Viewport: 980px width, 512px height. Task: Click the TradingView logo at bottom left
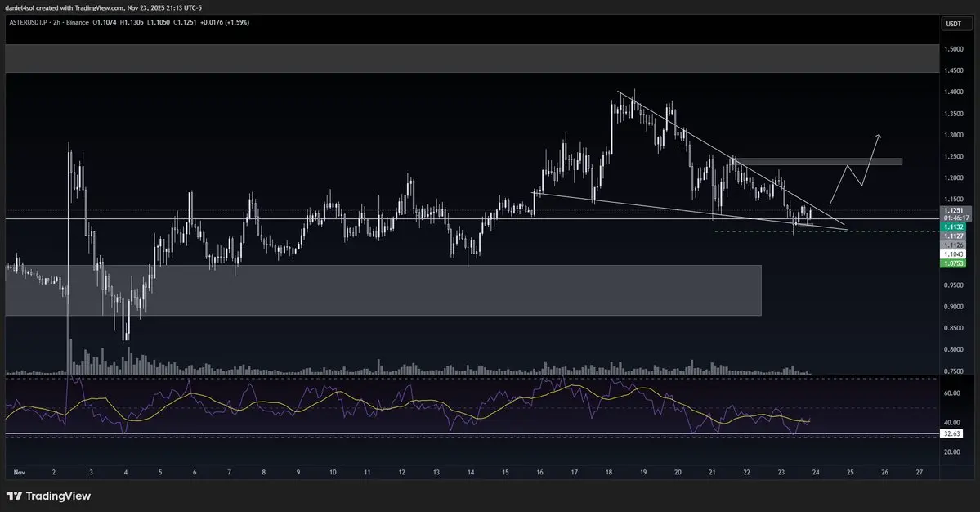tap(48, 496)
